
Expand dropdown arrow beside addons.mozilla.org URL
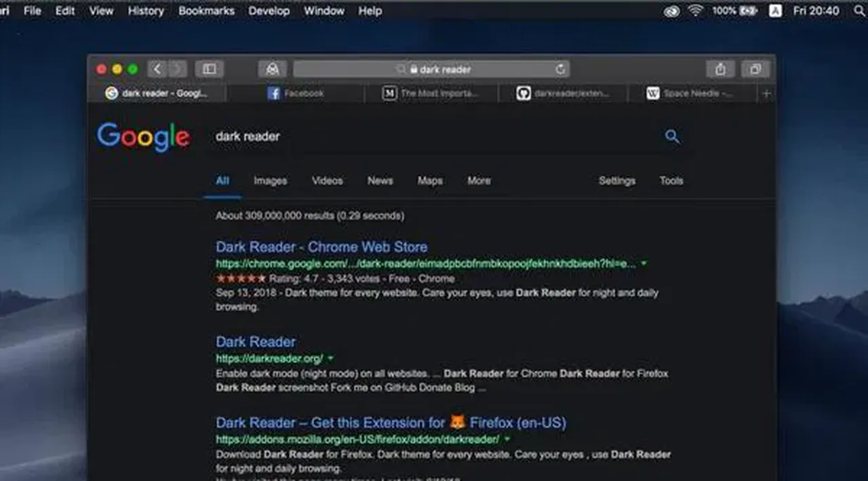point(507,440)
